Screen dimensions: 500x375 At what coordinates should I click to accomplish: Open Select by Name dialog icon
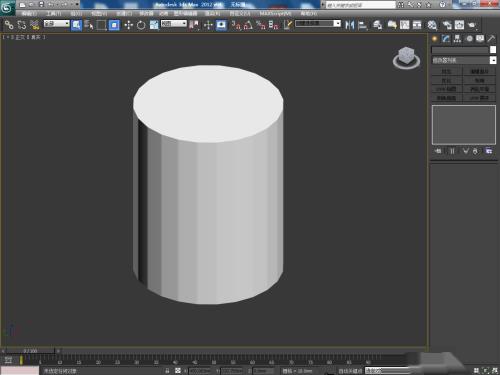[x=89, y=25]
